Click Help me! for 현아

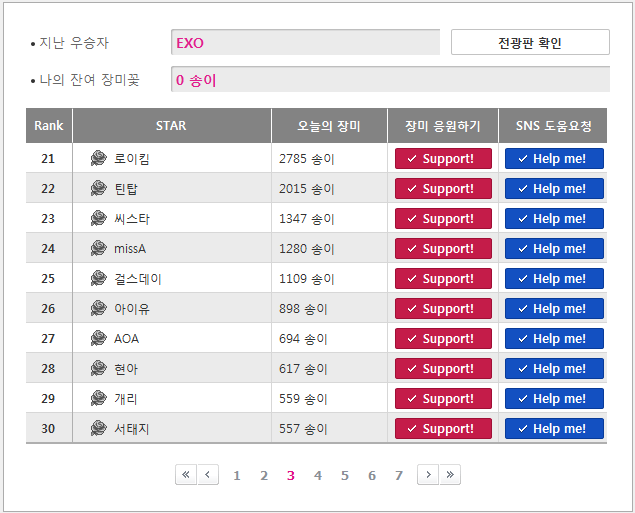(554, 368)
